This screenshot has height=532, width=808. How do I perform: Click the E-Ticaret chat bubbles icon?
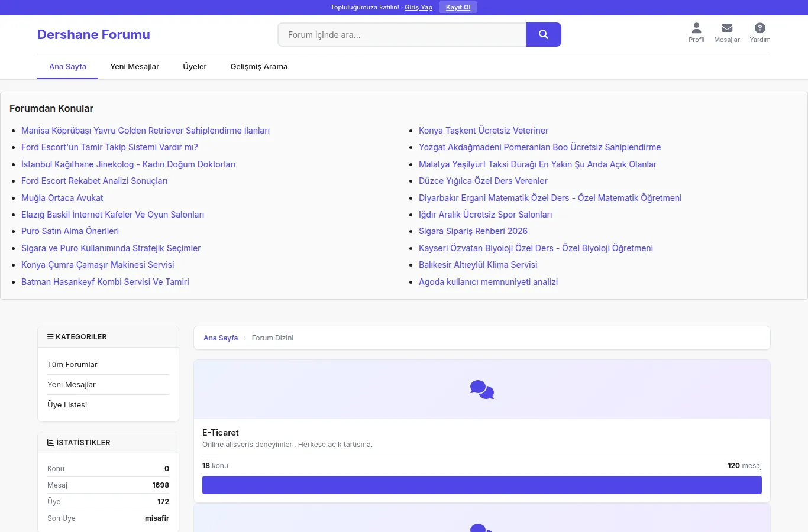(x=482, y=390)
